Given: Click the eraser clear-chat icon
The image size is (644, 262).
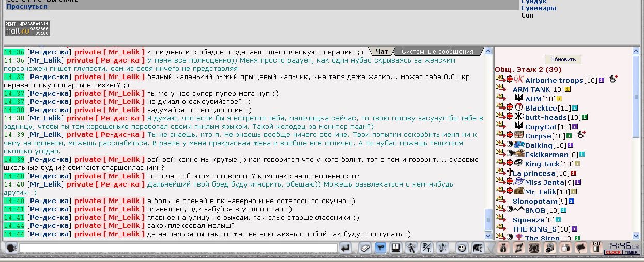Looking at the screenshot, I should point(364,248).
